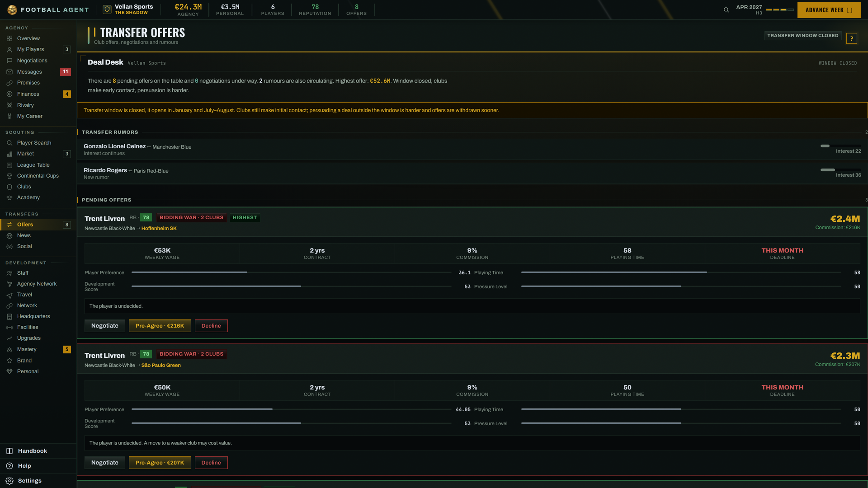Open the My Players person icon

(9, 49)
